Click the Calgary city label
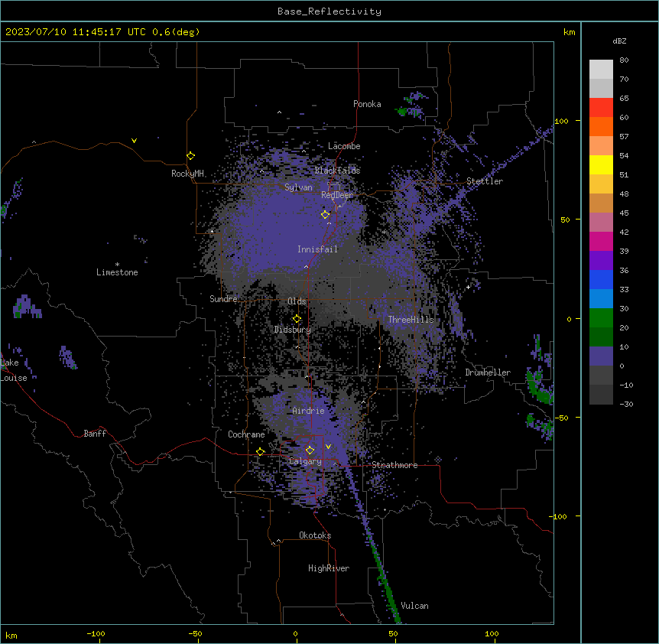Screen dimensions: 659x644 pyautogui.click(x=305, y=461)
